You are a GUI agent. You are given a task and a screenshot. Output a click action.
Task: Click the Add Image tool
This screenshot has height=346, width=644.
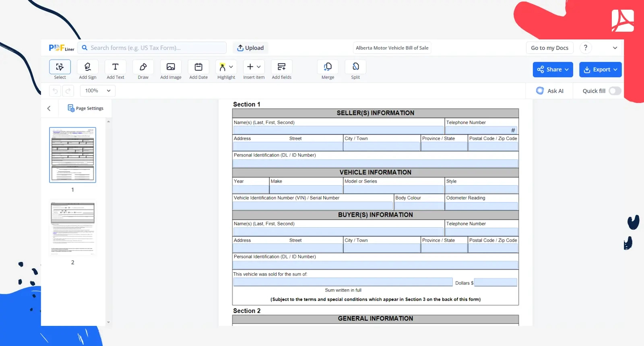pos(171,67)
